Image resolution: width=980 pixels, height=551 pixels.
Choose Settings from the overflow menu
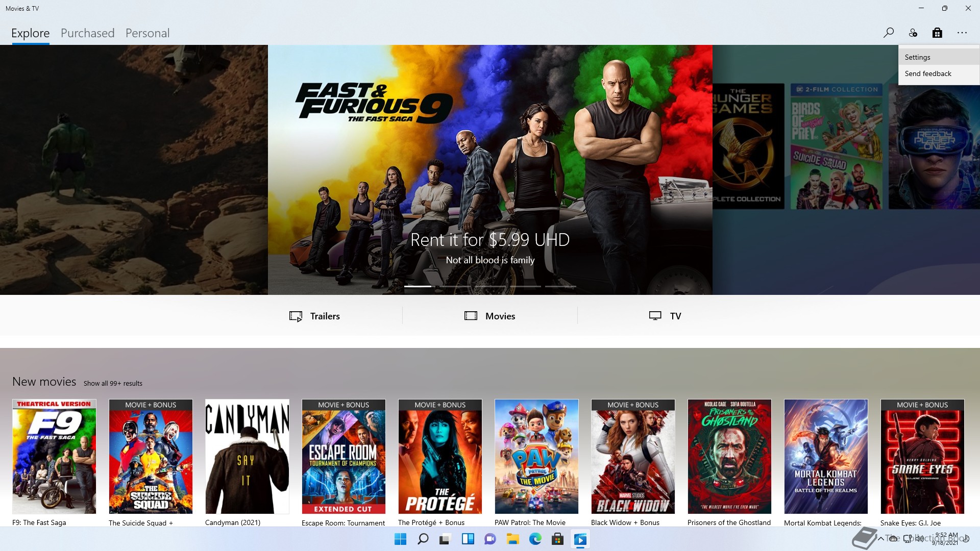[939, 57]
